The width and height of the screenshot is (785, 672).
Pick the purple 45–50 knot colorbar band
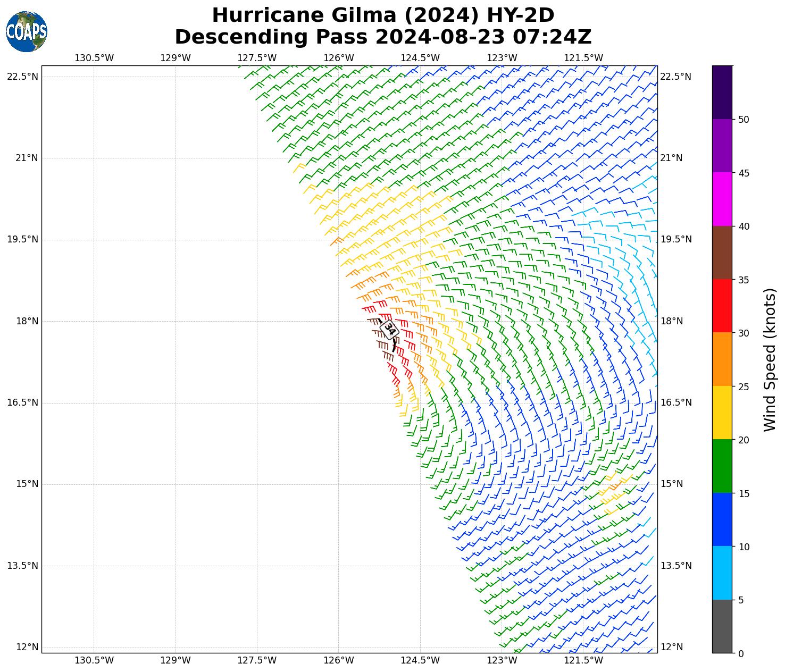point(722,146)
